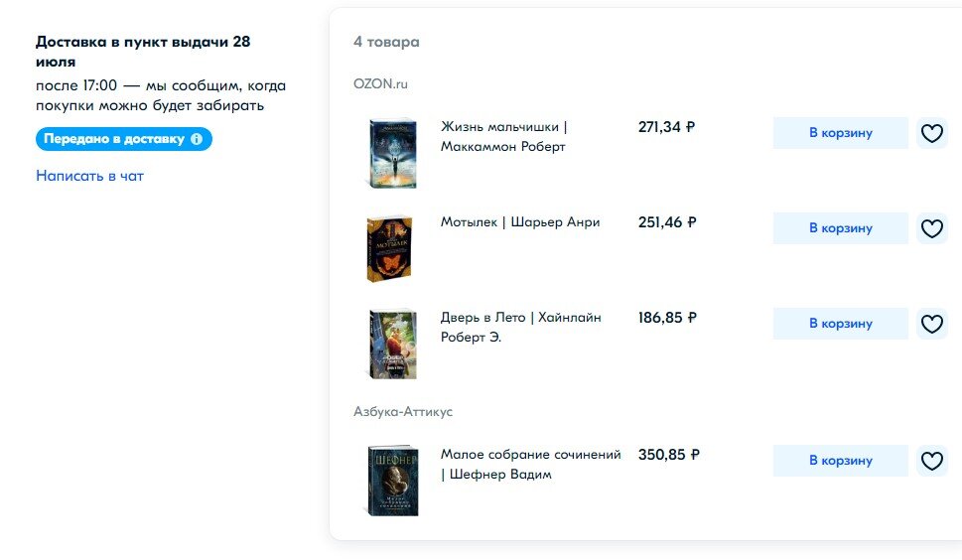Open the Шефнер book cover thumbnail
Viewport: 962px width, 560px height.
click(393, 481)
